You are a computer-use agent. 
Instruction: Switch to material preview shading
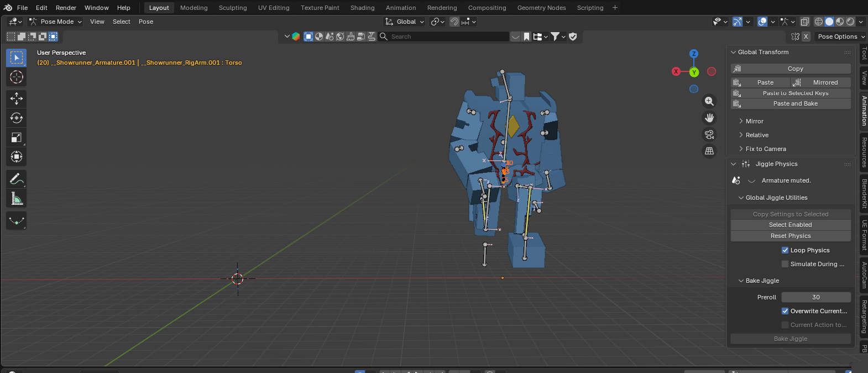tap(840, 22)
